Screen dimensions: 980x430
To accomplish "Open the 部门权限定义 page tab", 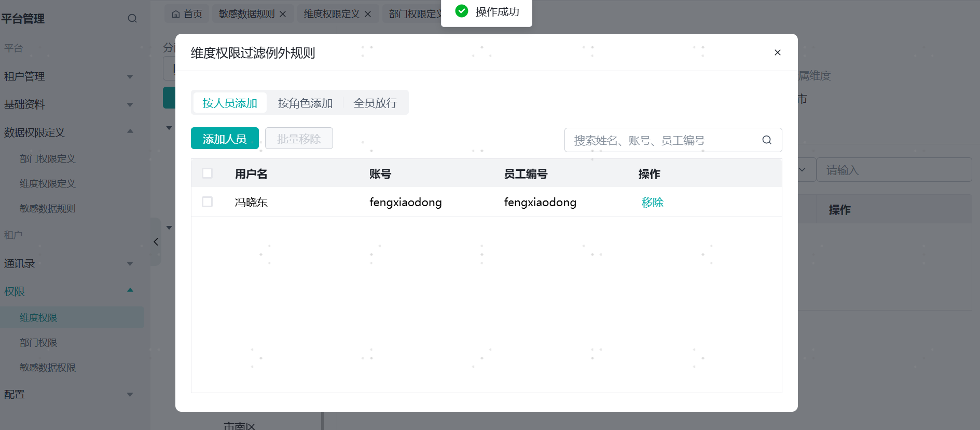I will pyautogui.click(x=414, y=14).
